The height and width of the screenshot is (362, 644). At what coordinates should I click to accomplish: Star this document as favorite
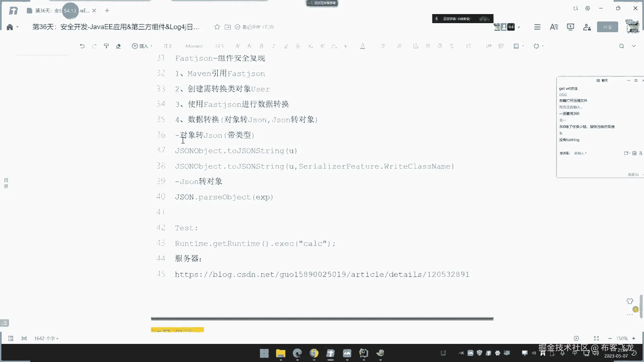click(x=217, y=27)
